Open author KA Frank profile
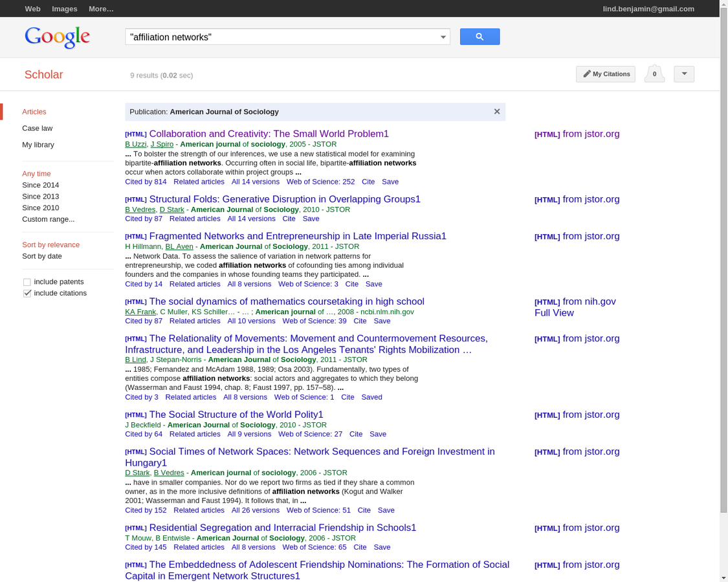This screenshot has width=728, height=582. click(141, 312)
